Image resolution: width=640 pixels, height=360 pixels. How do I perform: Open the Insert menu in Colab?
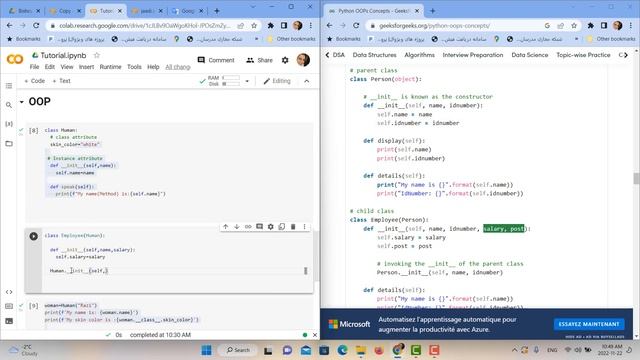86,67
